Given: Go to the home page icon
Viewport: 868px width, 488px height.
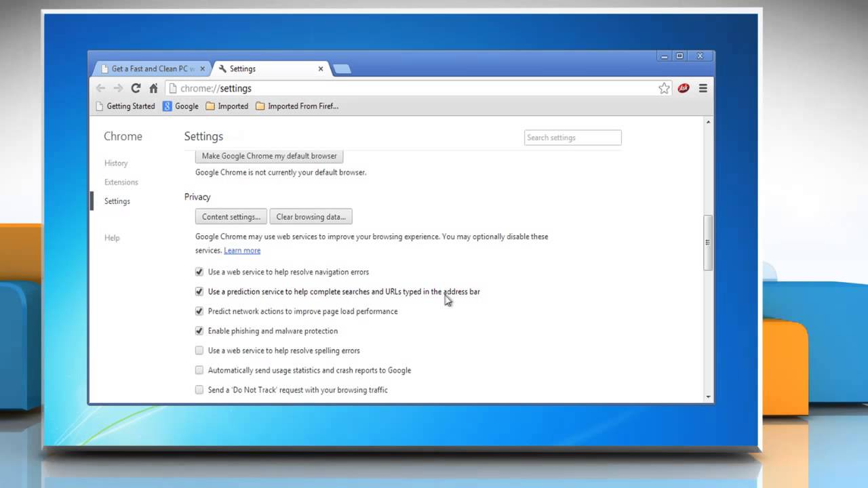Looking at the screenshot, I should [x=153, y=88].
